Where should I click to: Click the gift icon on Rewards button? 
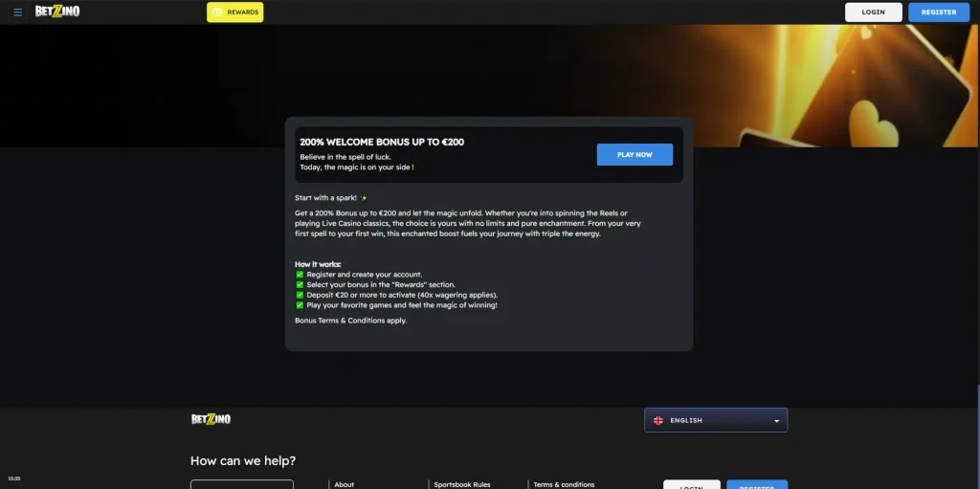[218, 12]
